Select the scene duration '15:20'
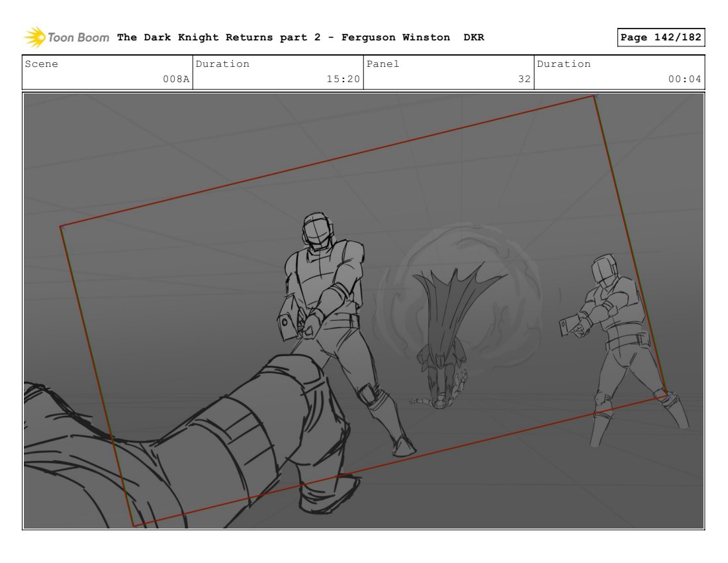 343,79
